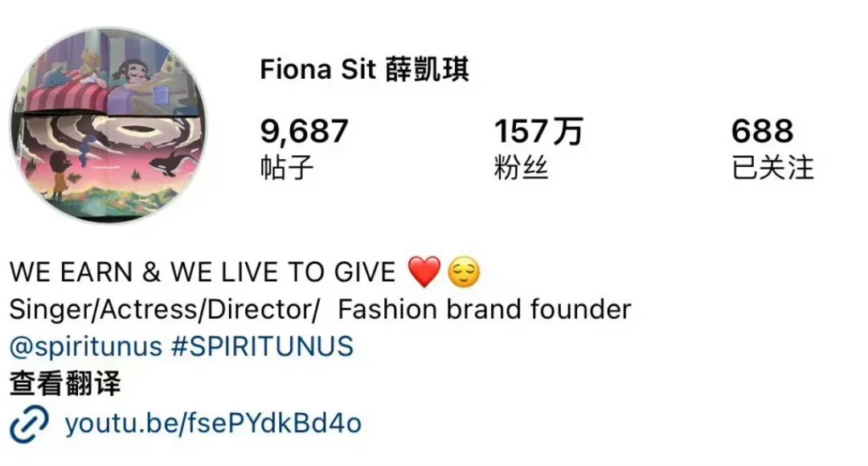Click the 粉丝 label
This screenshot has width=868, height=466.
pyautogui.click(x=521, y=168)
